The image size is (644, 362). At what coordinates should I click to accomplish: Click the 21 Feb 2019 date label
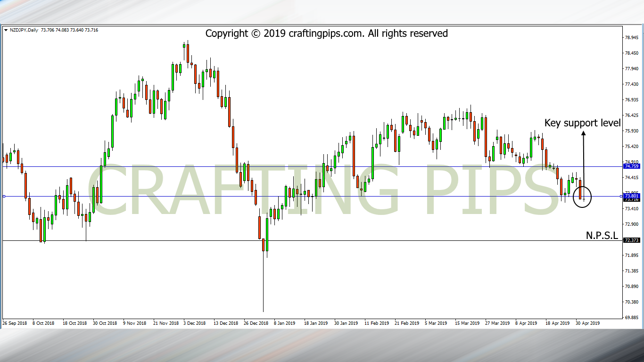[406, 323]
